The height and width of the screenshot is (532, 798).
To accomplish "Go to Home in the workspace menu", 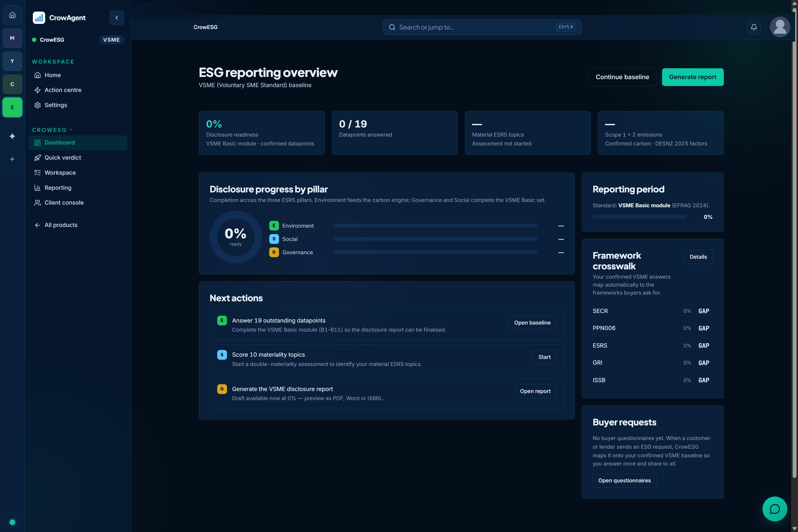I will [x=78, y=75].
